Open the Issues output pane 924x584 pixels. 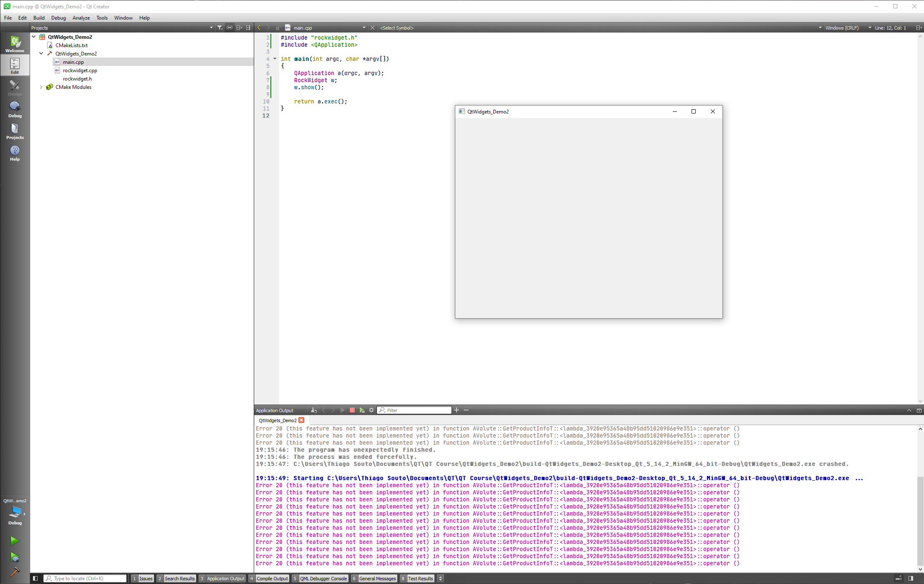click(x=143, y=579)
